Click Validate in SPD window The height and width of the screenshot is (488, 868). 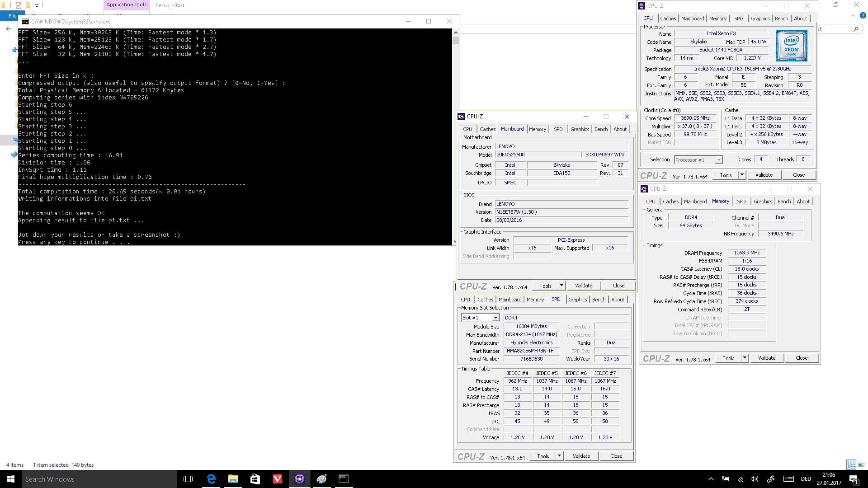(x=581, y=456)
